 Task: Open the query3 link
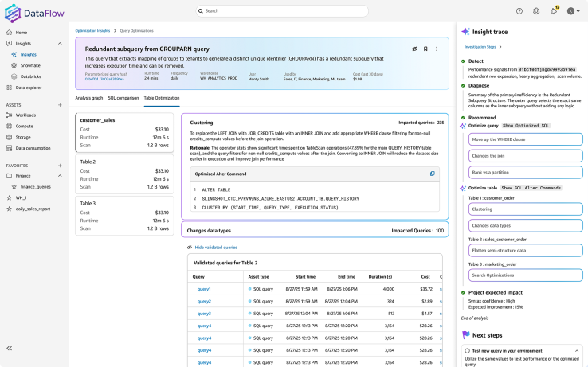pos(204,314)
